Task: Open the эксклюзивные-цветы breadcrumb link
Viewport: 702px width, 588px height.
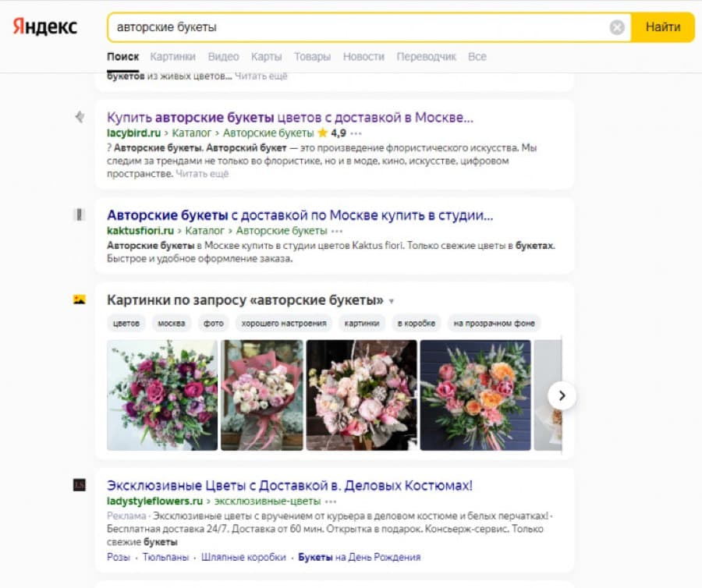Action: click(x=268, y=501)
